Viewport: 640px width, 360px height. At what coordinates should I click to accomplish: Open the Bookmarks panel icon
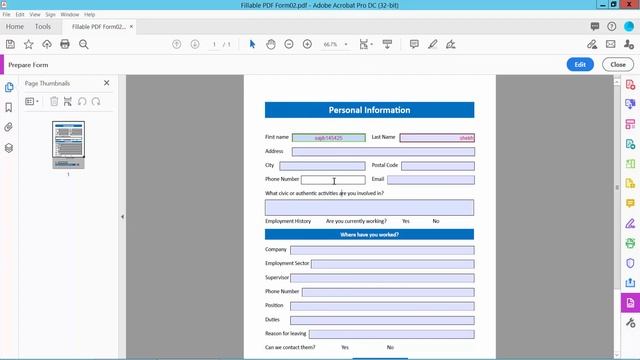click(9, 107)
